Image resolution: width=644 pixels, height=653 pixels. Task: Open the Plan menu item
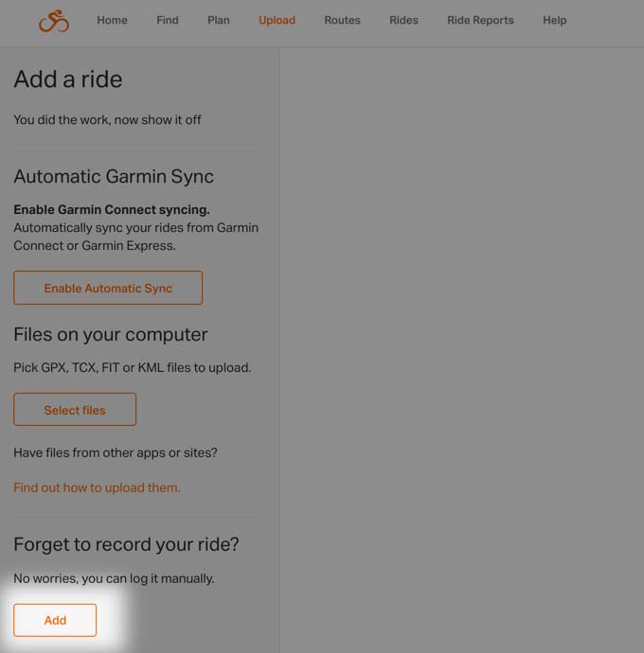point(219,20)
